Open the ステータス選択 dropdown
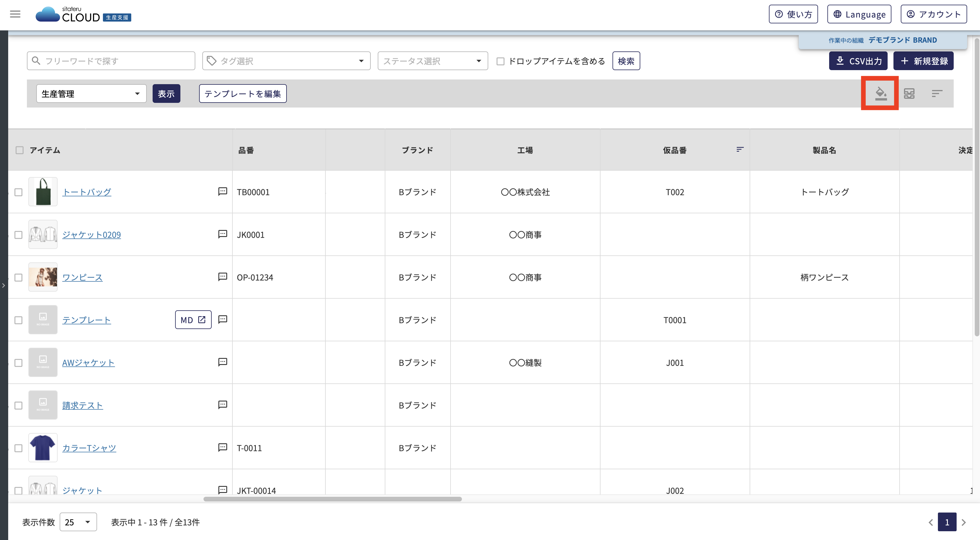 pyautogui.click(x=433, y=61)
